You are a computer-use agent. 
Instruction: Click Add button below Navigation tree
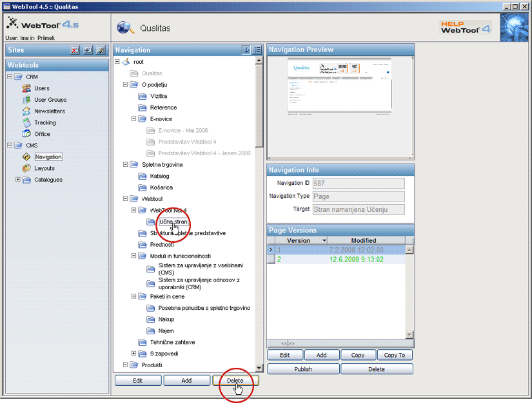[x=186, y=381]
